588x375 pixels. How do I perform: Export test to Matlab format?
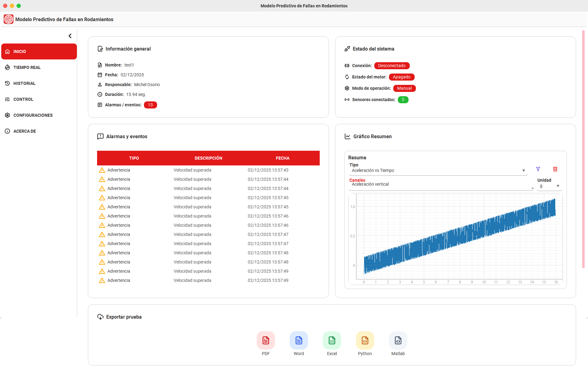398,340
